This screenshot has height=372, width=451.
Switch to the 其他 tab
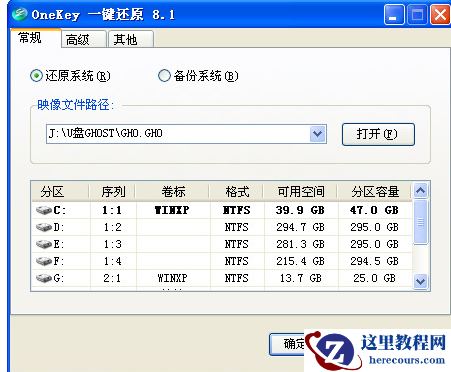tap(131, 39)
